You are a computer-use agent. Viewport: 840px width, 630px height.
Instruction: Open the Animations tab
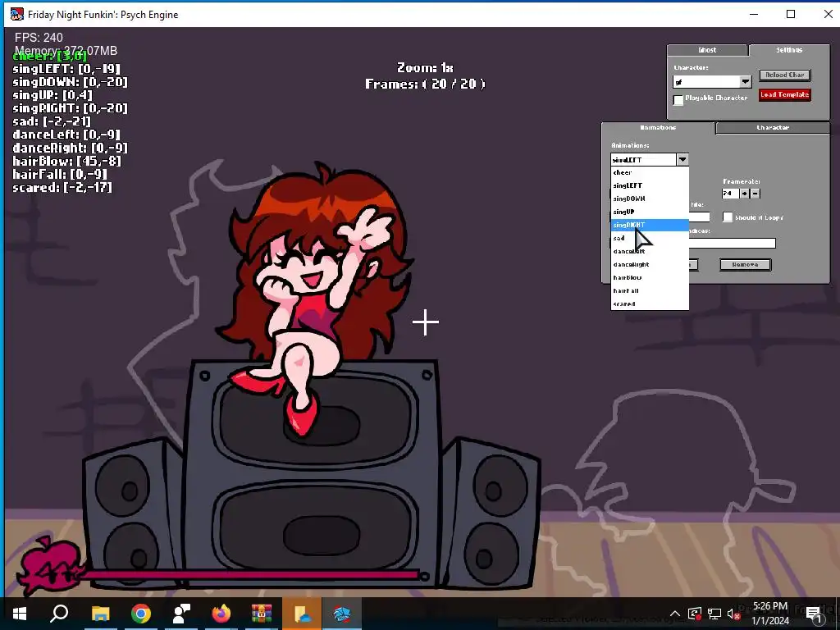(x=658, y=127)
